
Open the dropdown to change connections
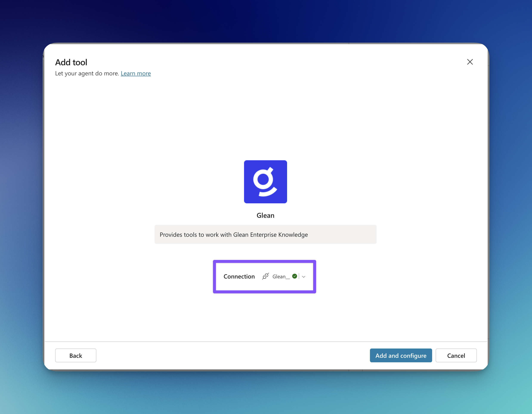tap(303, 277)
